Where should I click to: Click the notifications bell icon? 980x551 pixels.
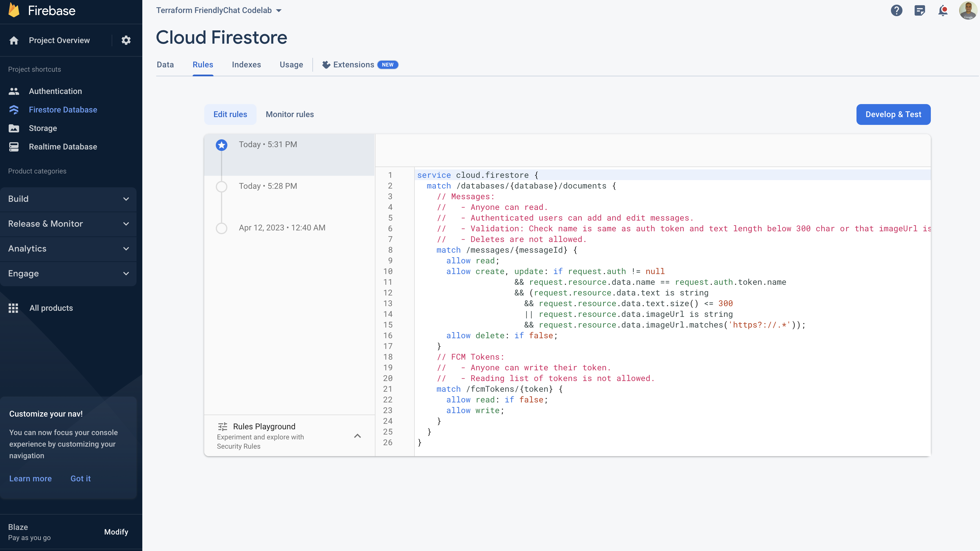pyautogui.click(x=943, y=11)
